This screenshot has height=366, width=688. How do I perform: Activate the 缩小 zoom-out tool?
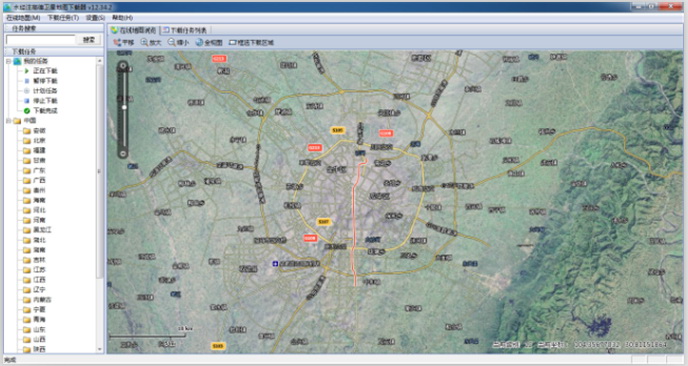tap(178, 43)
